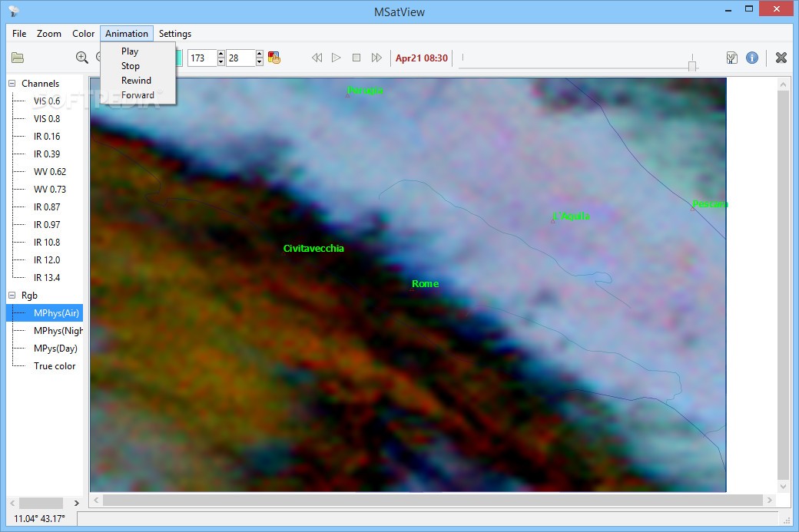Click the turquoise color swatch in toolbar
Image resolution: width=799 pixels, height=532 pixels.
[179, 58]
